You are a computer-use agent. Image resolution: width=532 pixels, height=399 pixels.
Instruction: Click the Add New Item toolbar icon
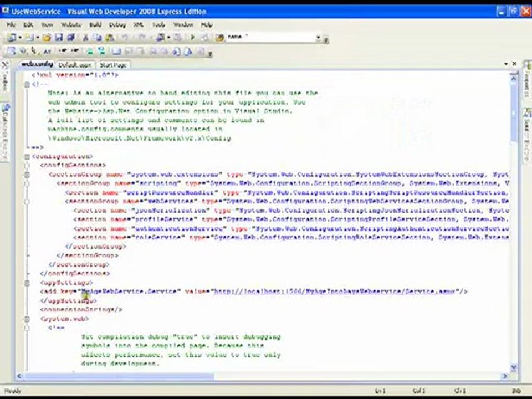click(x=29, y=37)
